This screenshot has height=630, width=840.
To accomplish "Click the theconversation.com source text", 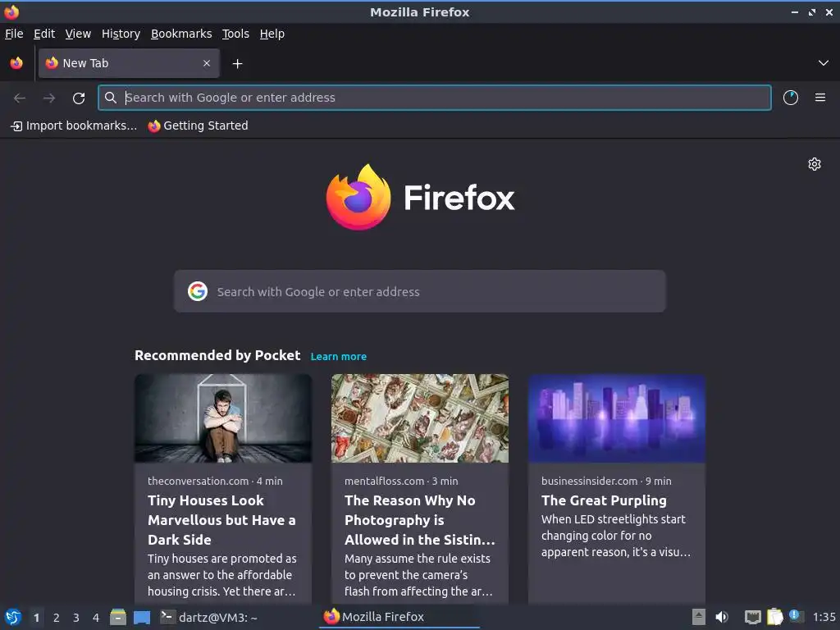I will (198, 481).
